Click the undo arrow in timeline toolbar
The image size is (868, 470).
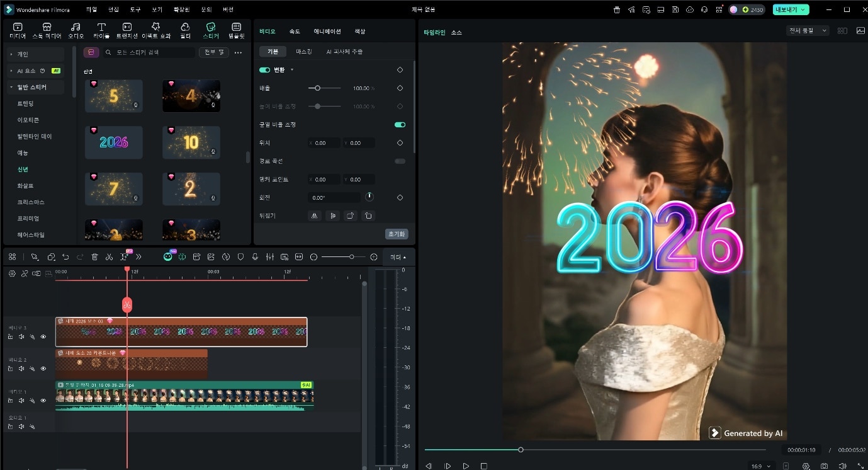click(x=65, y=257)
